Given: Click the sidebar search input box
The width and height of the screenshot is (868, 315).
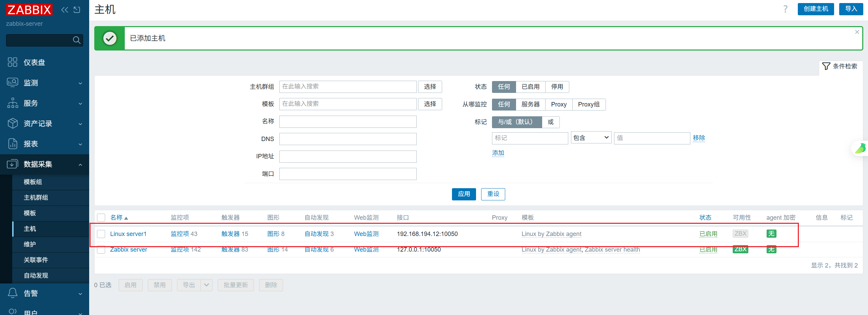Looking at the screenshot, I should [x=44, y=40].
